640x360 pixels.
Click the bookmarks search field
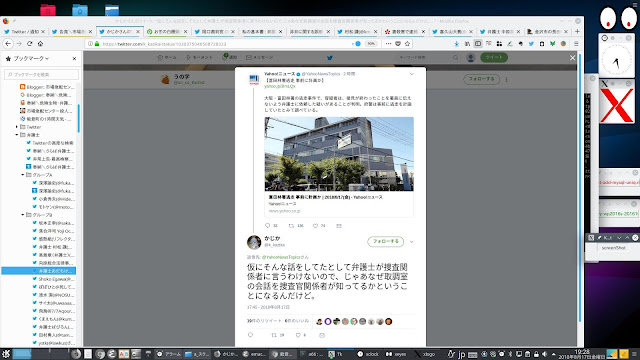point(42,74)
